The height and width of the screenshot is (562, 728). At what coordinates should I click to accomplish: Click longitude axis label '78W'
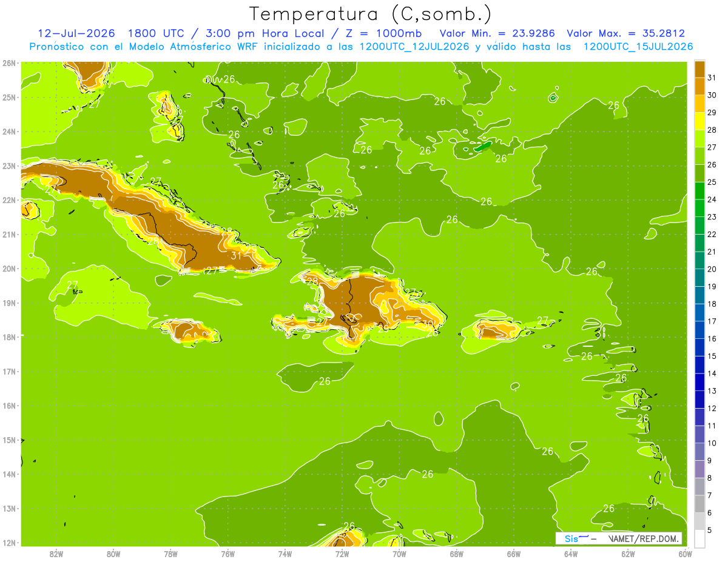(x=170, y=554)
